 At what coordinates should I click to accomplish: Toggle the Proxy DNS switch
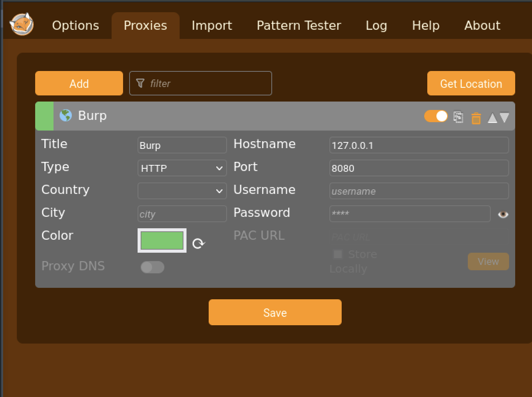click(152, 267)
